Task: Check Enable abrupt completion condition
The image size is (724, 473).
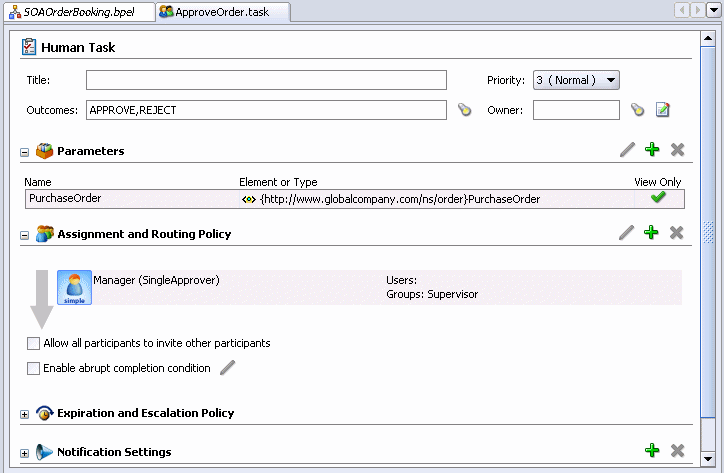Action: (33, 368)
